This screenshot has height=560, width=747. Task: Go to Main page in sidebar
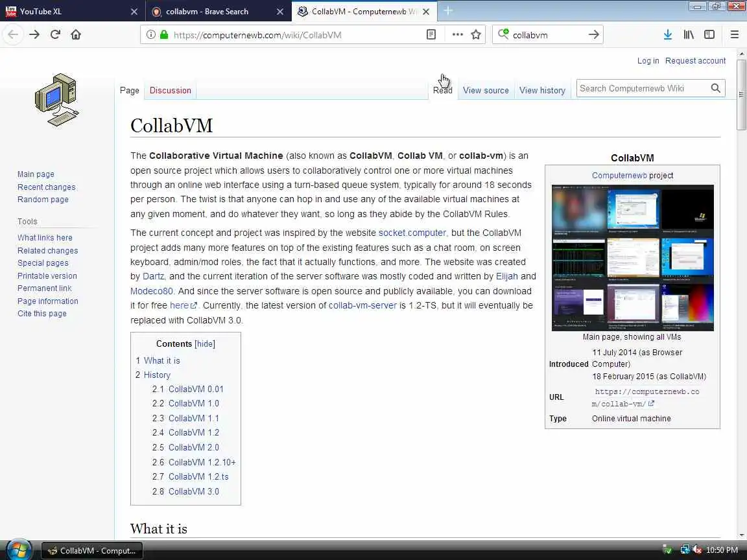click(36, 174)
